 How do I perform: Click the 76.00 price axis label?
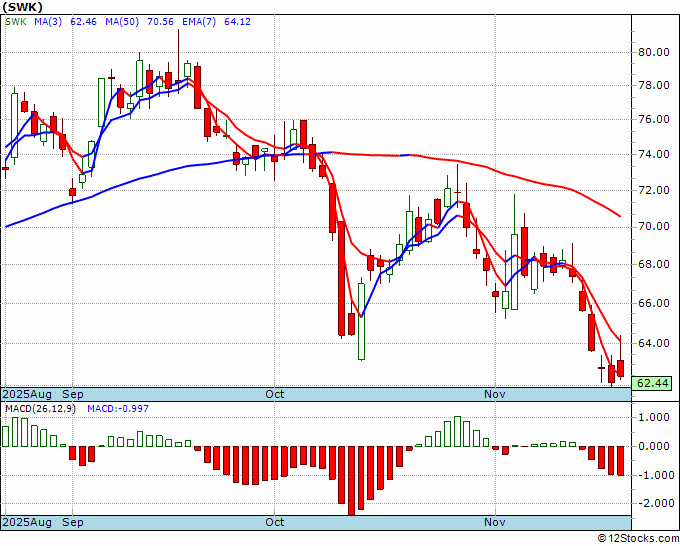(654, 120)
